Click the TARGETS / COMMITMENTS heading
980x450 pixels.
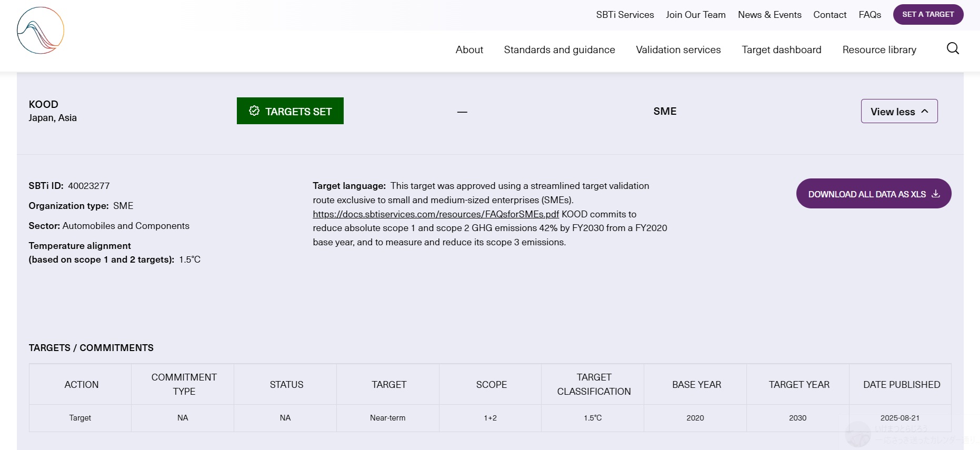click(91, 348)
